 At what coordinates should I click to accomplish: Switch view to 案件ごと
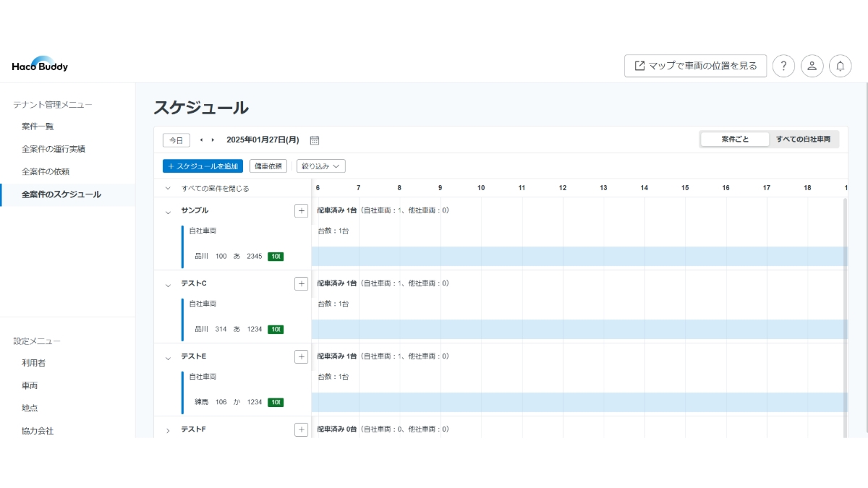point(735,139)
